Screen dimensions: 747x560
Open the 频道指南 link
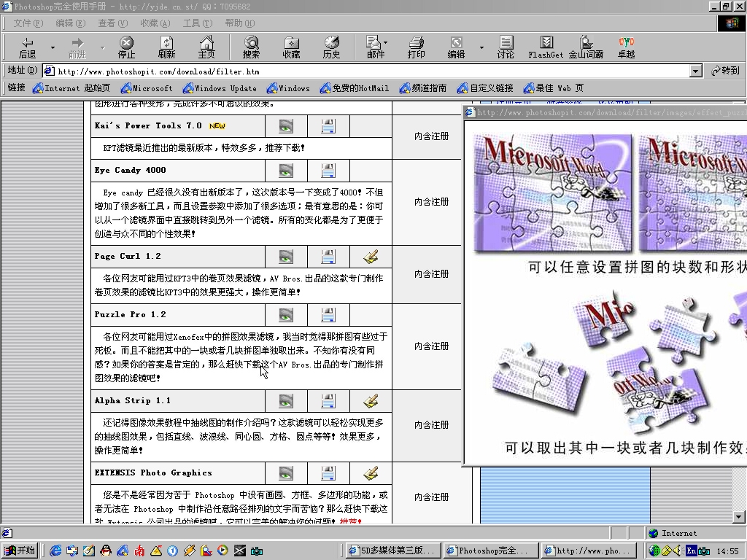424,88
